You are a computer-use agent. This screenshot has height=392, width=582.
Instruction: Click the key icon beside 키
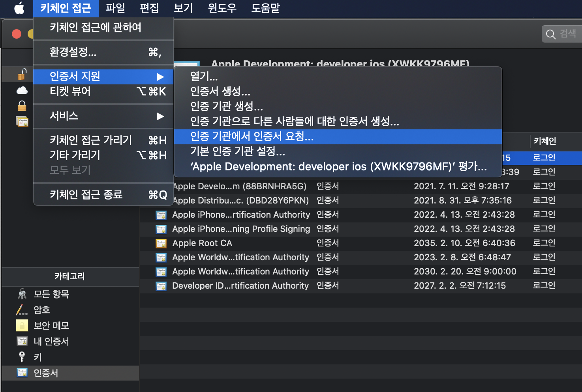point(22,357)
